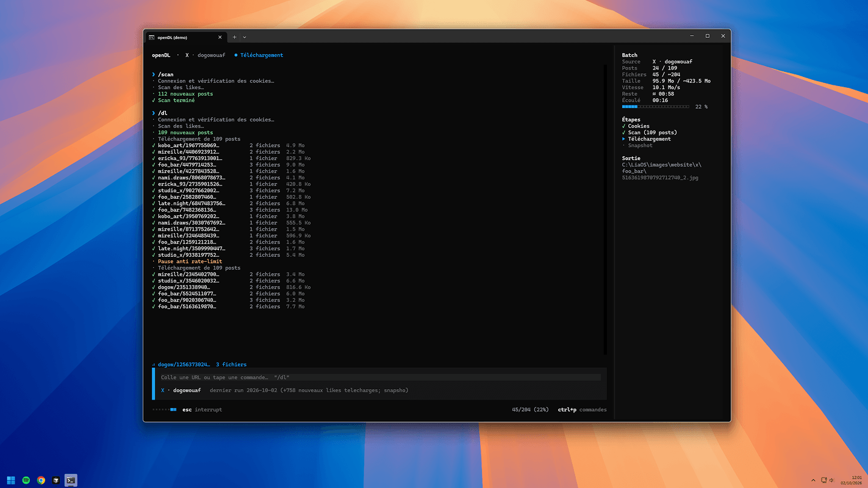
Task: Click the 45/204 (22%) counter
Action: (x=531, y=410)
